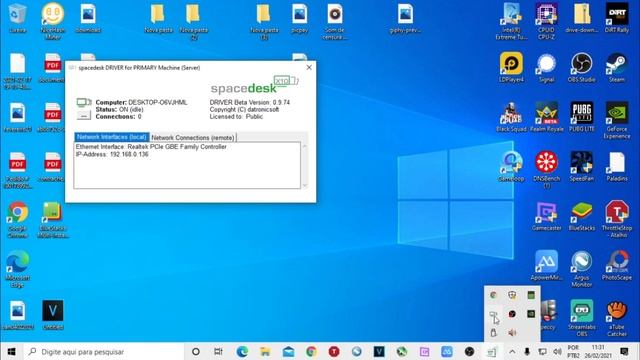Screen dimensions: 640x360
Task: Click Chrome icon in tray overflow popup
Action: [493, 295]
